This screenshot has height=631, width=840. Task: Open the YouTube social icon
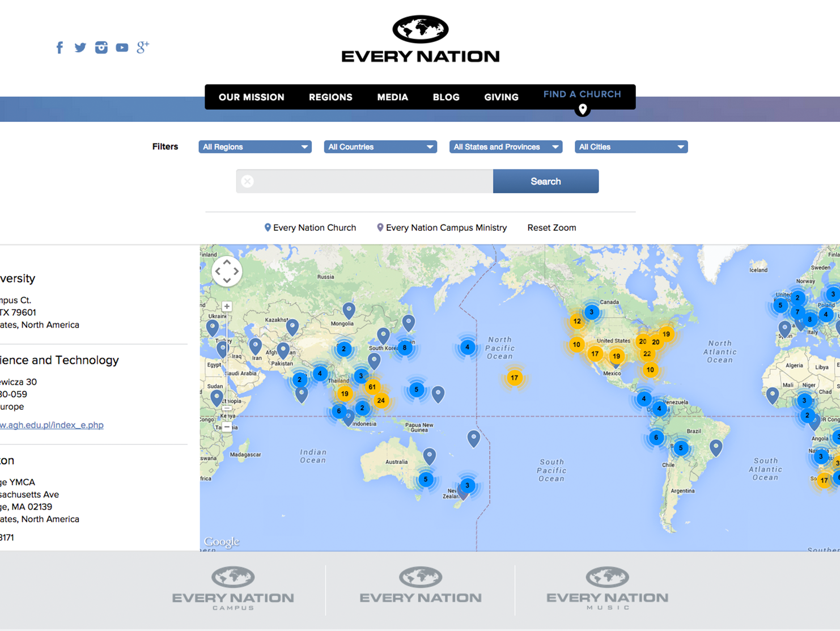point(122,48)
